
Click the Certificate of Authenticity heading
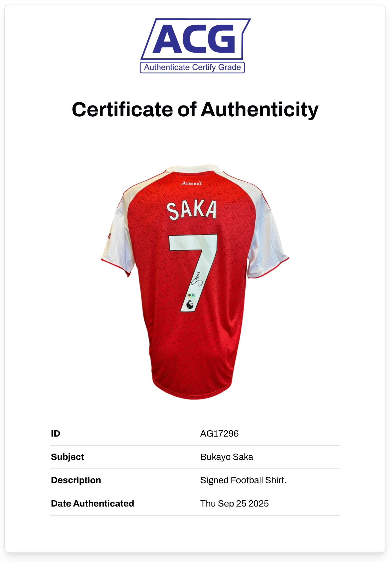pyautogui.click(x=195, y=109)
